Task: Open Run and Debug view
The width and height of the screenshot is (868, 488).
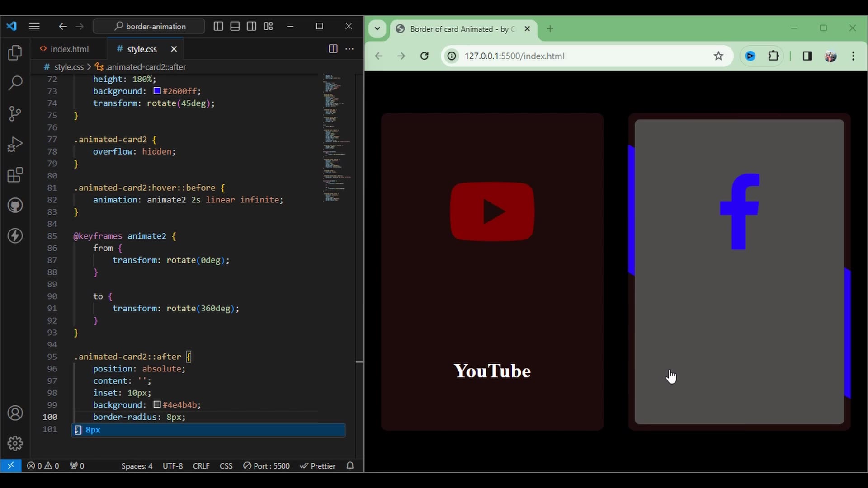Action: (x=15, y=144)
